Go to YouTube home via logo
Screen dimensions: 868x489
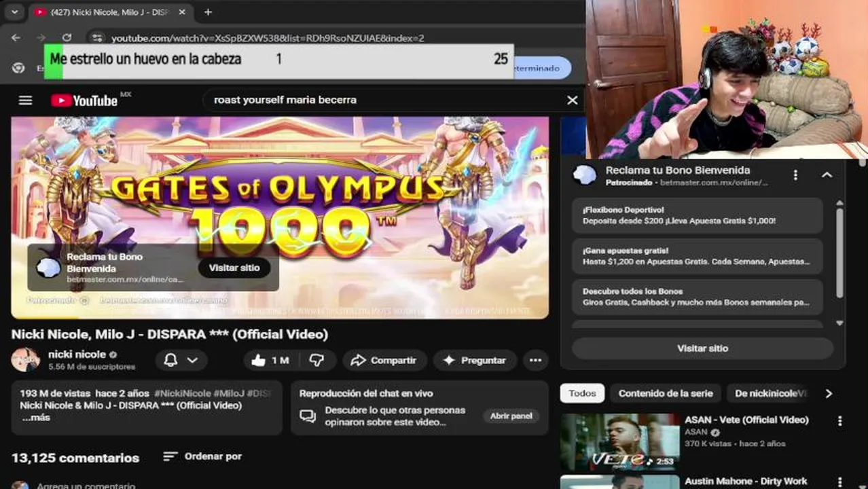85,101
